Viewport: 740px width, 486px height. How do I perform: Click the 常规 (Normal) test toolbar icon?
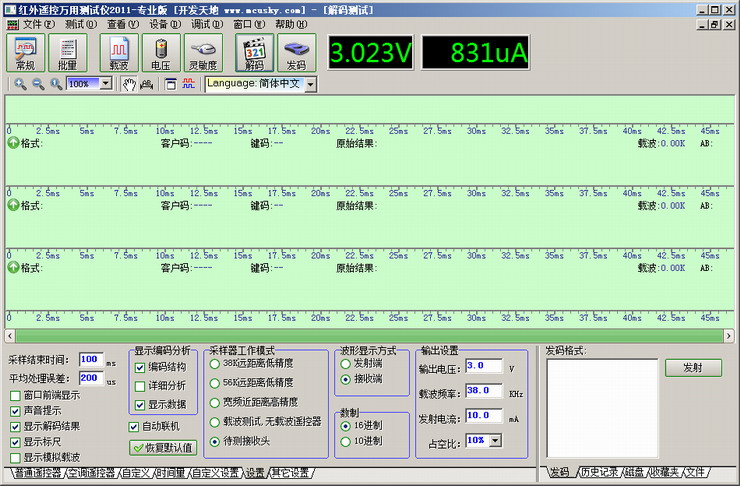(27, 53)
